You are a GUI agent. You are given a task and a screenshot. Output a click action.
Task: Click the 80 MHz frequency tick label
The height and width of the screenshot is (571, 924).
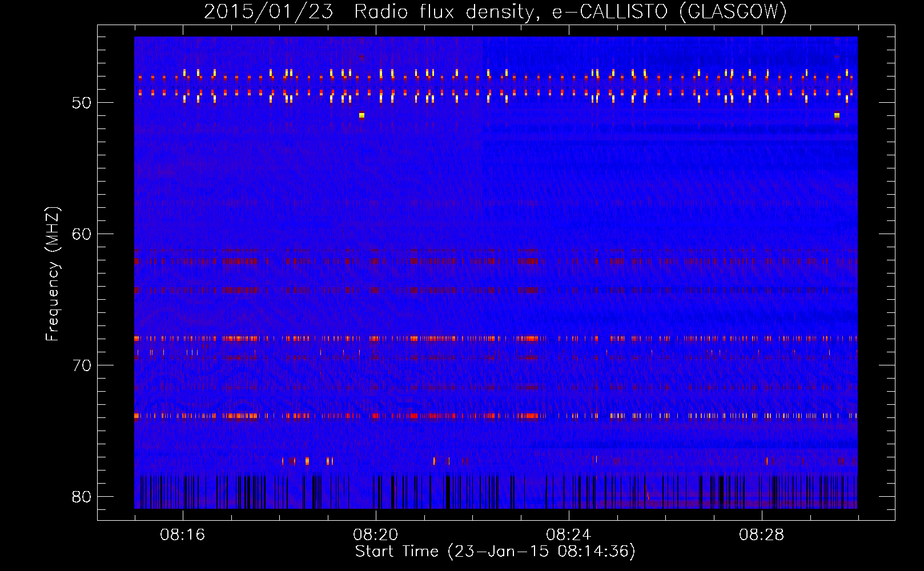[82, 497]
